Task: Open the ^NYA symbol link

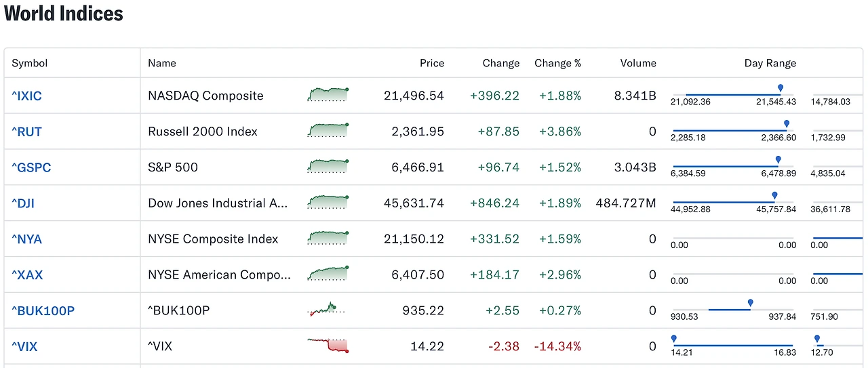Action: [27, 239]
